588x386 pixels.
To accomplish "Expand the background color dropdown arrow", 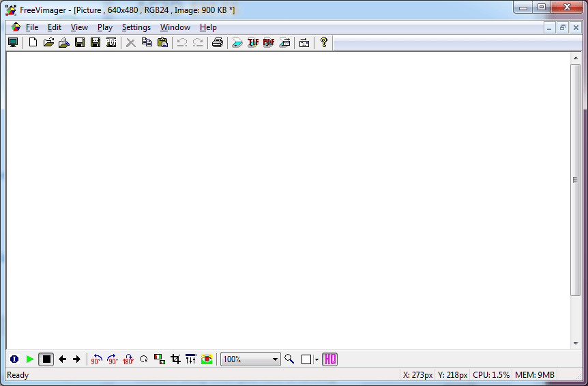I will [x=317, y=360].
